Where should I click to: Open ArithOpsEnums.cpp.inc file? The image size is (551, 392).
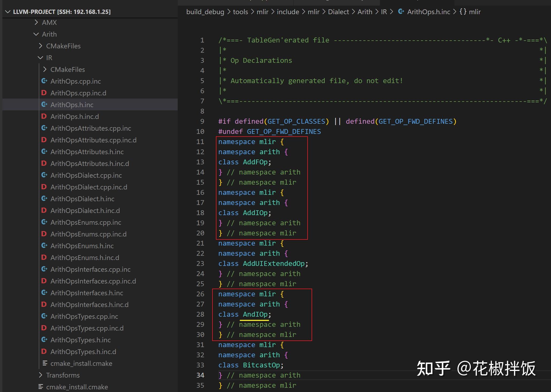(x=86, y=222)
